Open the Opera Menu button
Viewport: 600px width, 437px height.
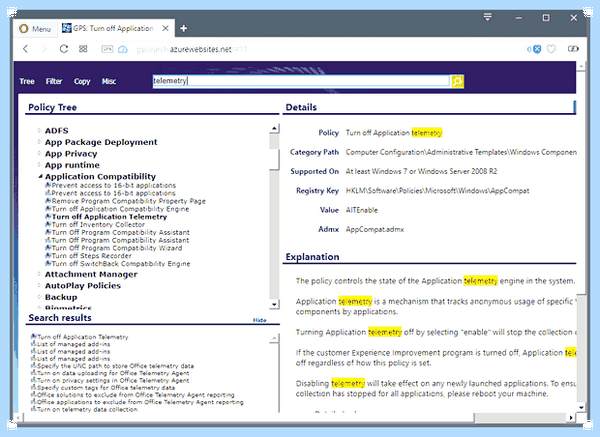pos(35,29)
